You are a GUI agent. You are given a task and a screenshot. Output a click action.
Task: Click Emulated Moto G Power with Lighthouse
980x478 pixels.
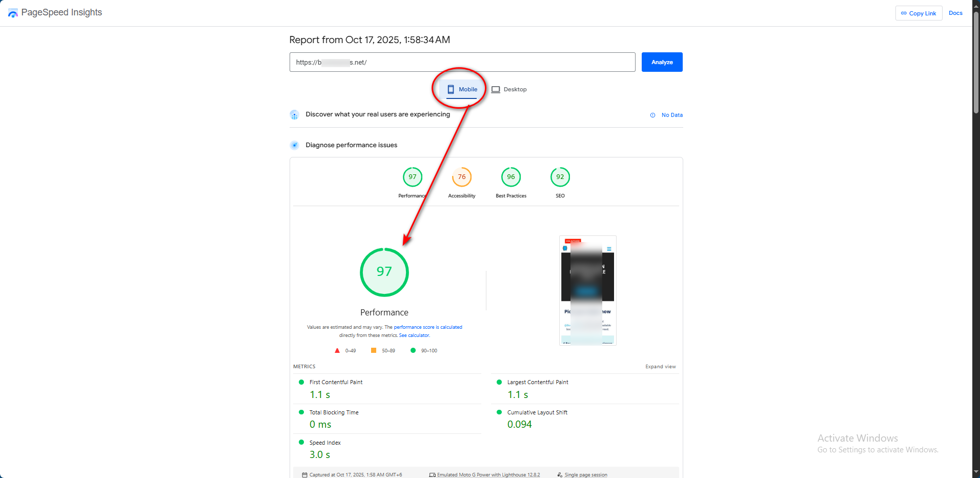(488, 475)
